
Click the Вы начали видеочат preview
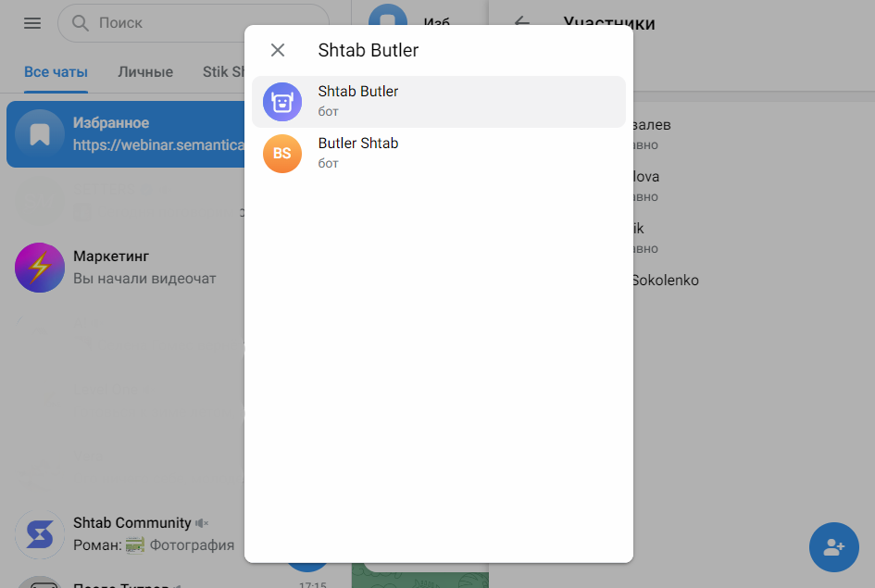pyautogui.click(x=144, y=279)
